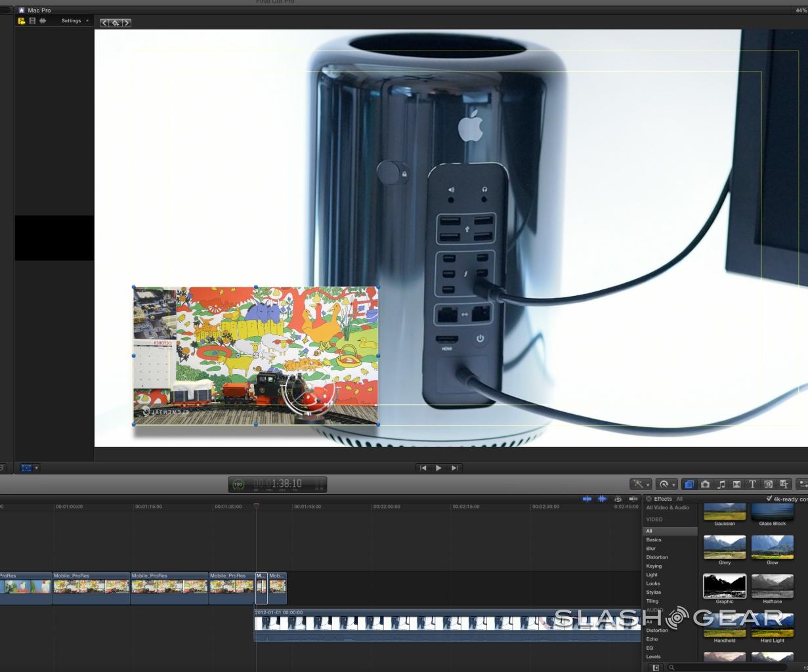Click the audio waveform icon beside Settings
This screenshot has width=808, height=672.
click(x=43, y=21)
